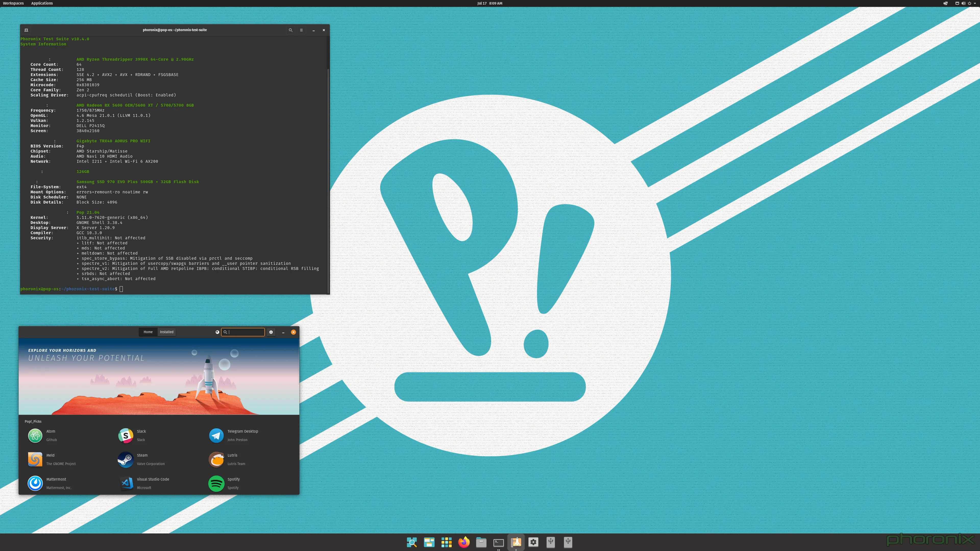This screenshot has width=980, height=551.
Task: Click the 'Steam' title text
Action: click(x=142, y=455)
